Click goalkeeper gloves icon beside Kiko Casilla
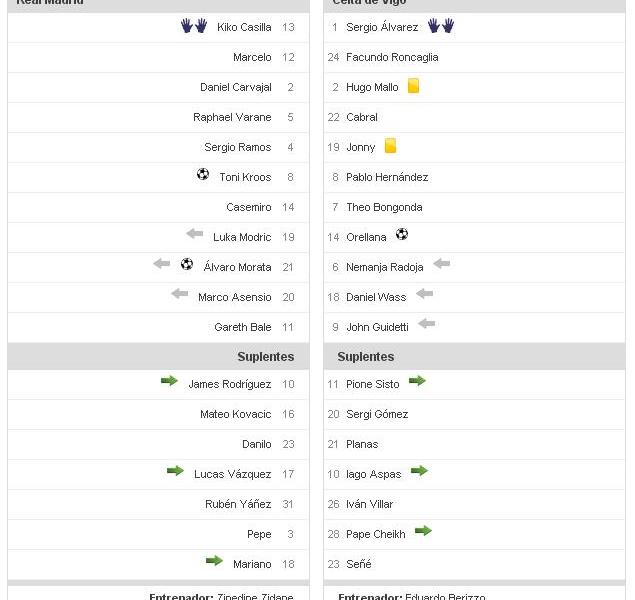635x600 pixels. coord(194,26)
